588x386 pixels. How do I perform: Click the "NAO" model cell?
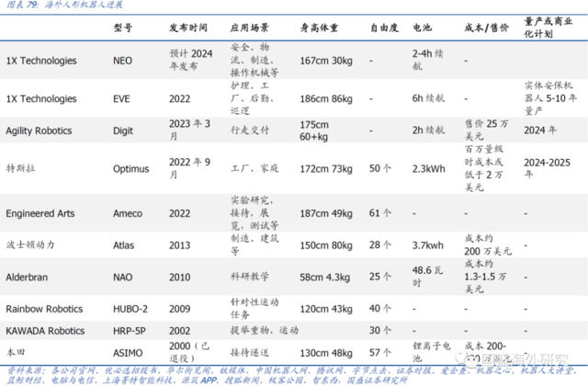(x=122, y=278)
